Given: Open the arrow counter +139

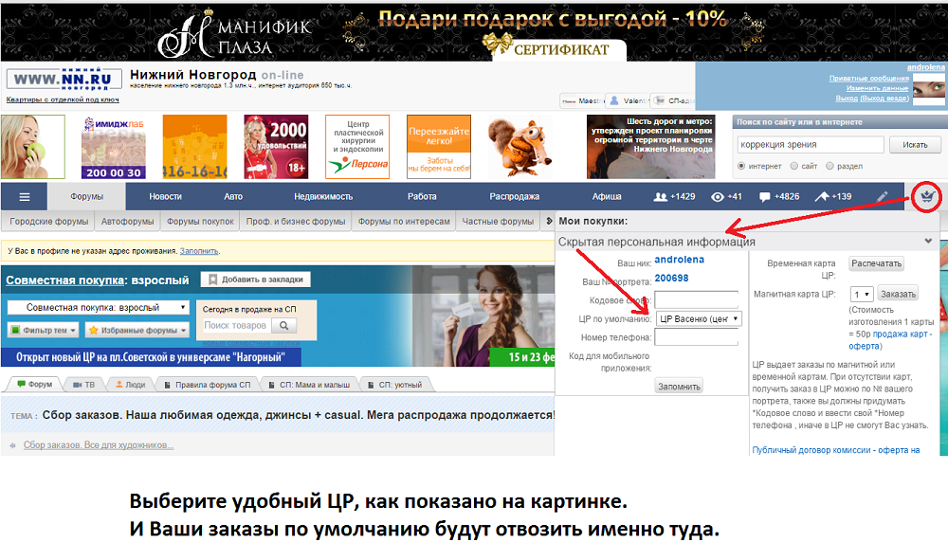Looking at the screenshot, I should click(x=833, y=196).
